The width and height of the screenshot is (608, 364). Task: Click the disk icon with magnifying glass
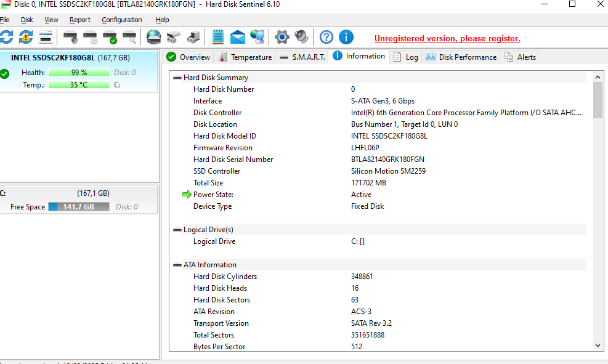129,37
